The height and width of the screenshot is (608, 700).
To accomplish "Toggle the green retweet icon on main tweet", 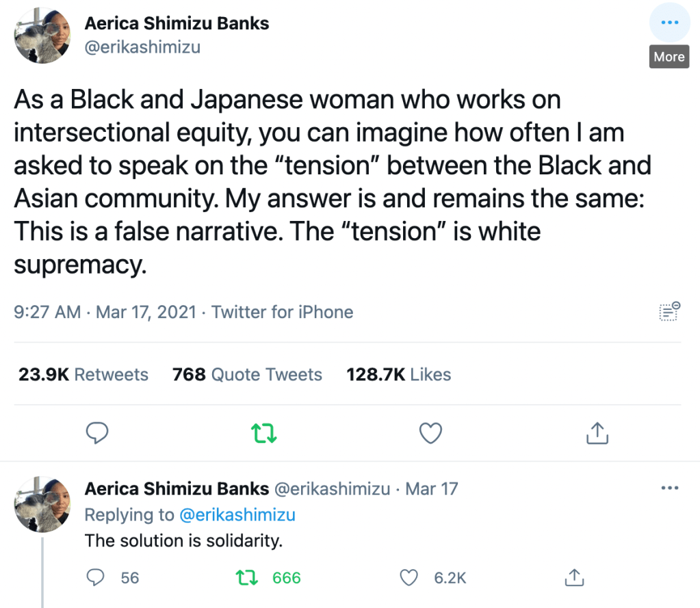I will (264, 433).
